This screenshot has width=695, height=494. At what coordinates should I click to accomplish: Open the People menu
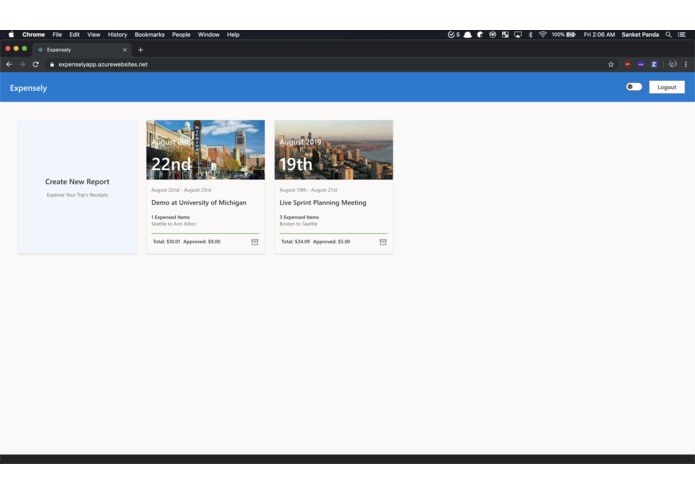181,35
